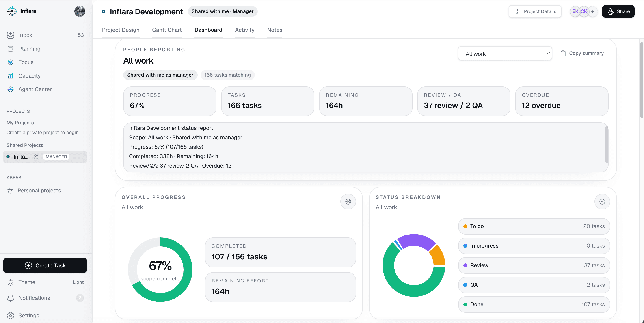Select the To do 20 tasks row
Viewport: 644px width, 323px height.
(x=534, y=226)
